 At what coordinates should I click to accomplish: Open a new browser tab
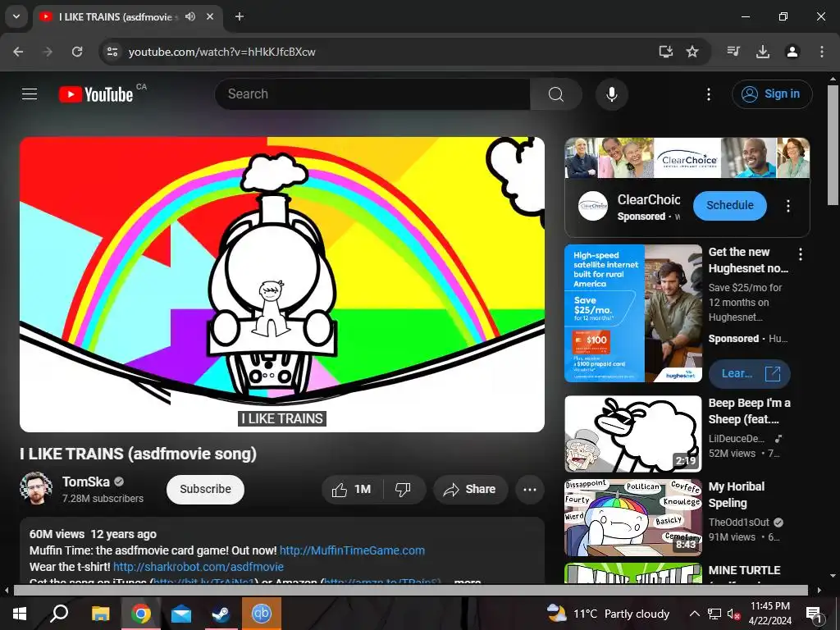(240, 16)
